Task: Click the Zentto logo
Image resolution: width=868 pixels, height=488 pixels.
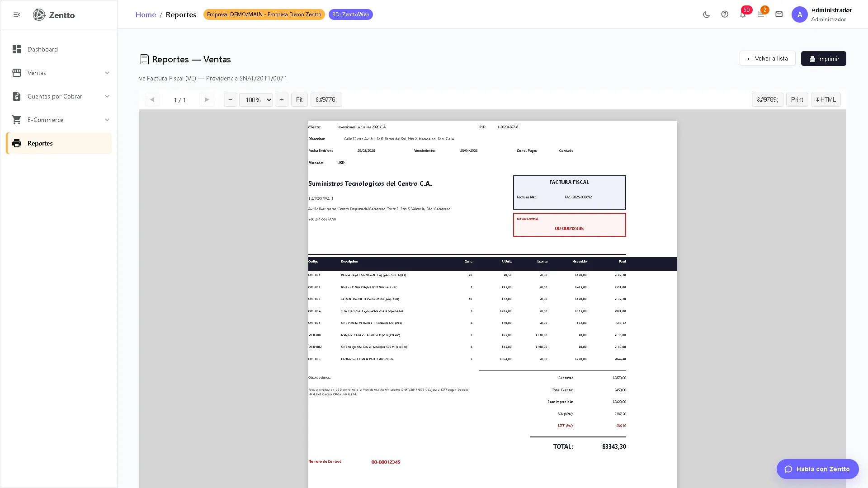Action: click(x=54, y=15)
